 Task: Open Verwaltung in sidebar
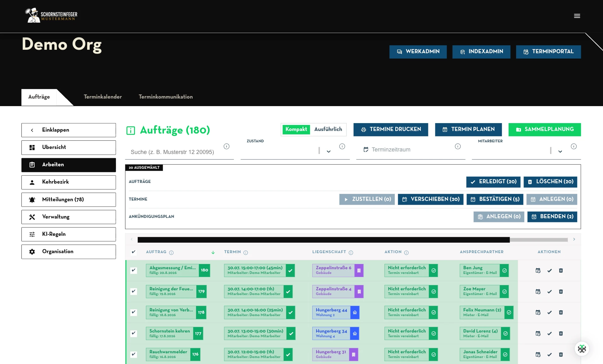[x=69, y=217]
